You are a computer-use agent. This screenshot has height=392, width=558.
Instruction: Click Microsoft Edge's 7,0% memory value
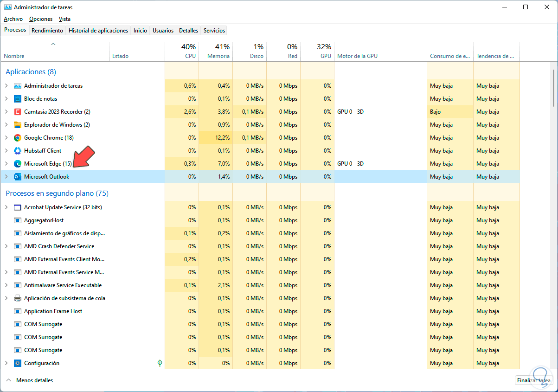[x=224, y=164]
